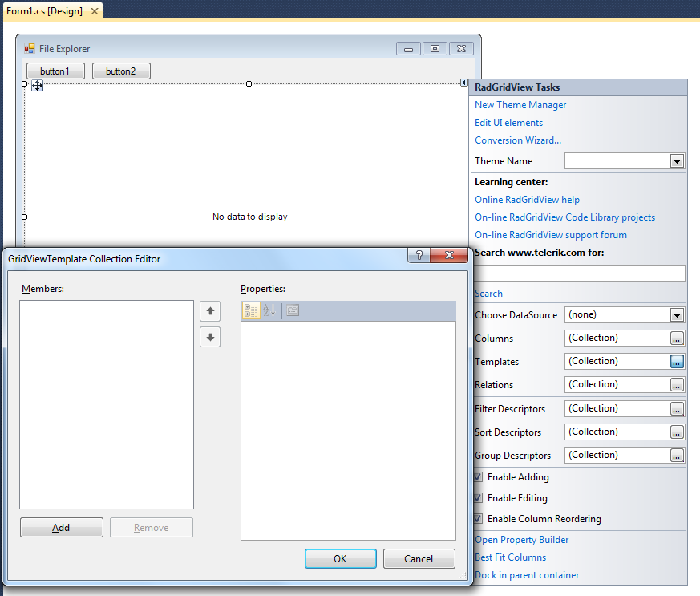The width and height of the screenshot is (700, 596).
Task: Move selected member up with arrow button
Action: [210, 311]
